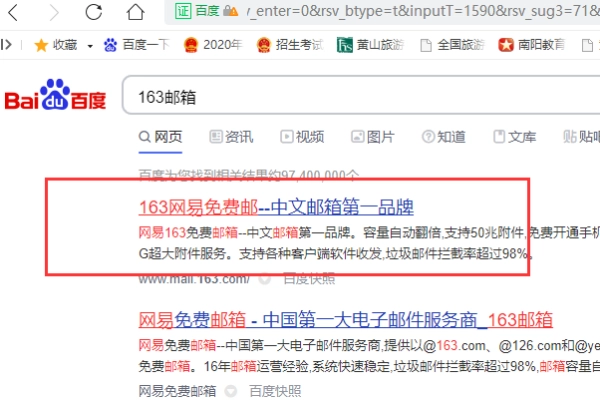Click the page icon of 全国旅游 bookmark
Viewport: 600px width, 400px height.
(x=426, y=45)
